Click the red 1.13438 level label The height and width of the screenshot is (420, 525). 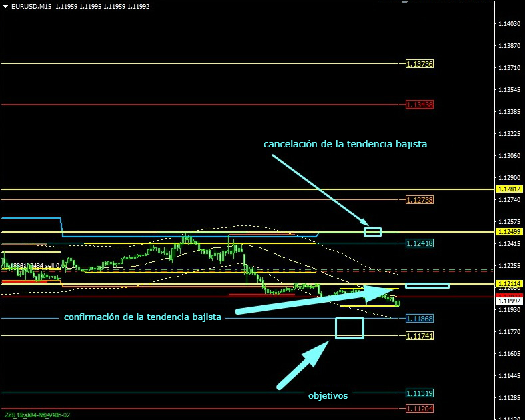point(420,105)
